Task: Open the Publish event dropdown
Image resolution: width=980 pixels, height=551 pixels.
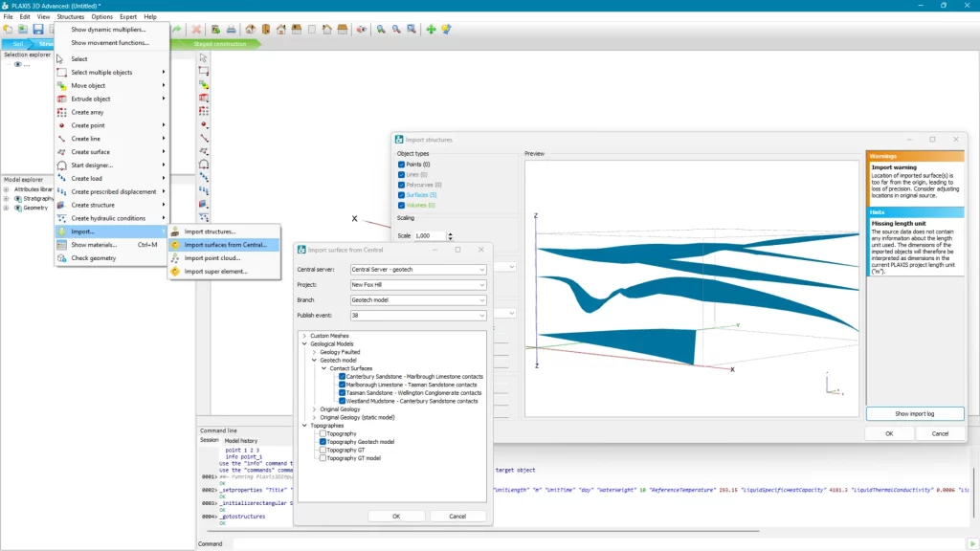Action: (481, 315)
